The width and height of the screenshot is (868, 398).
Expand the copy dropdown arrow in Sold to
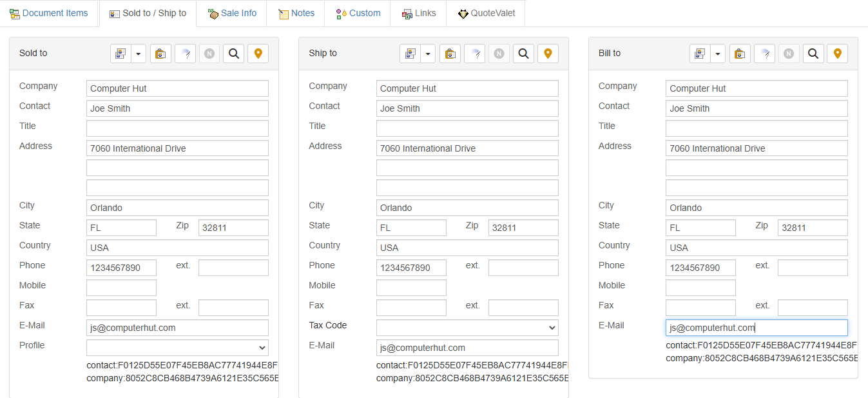[139, 54]
